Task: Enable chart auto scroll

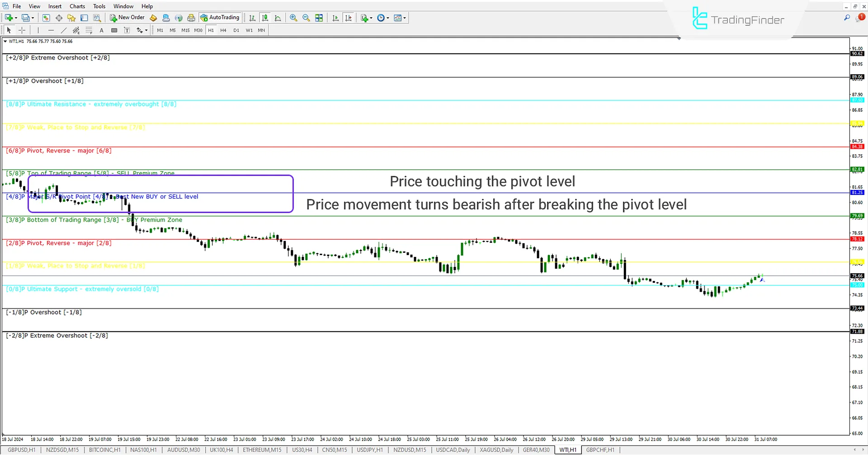Action: [336, 18]
